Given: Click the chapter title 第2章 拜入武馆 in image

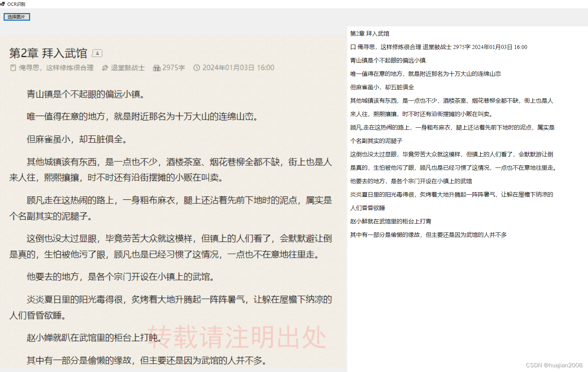Looking at the screenshot, I should tap(48, 53).
